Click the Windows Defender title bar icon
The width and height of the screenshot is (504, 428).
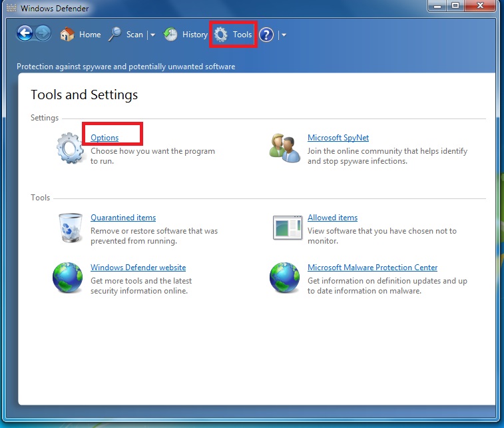(x=11, y=8)
